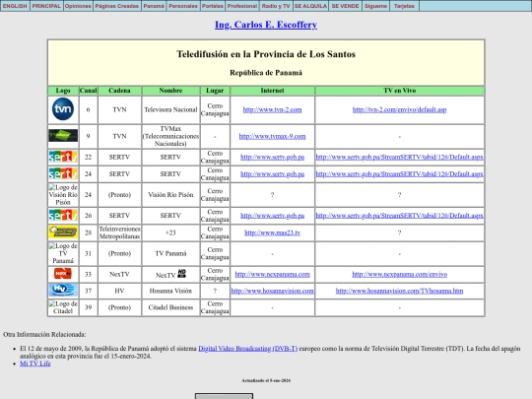Visit the http://www.tvmax-9.com link
This screenshot has width=532, height=399.
[272, 136]
